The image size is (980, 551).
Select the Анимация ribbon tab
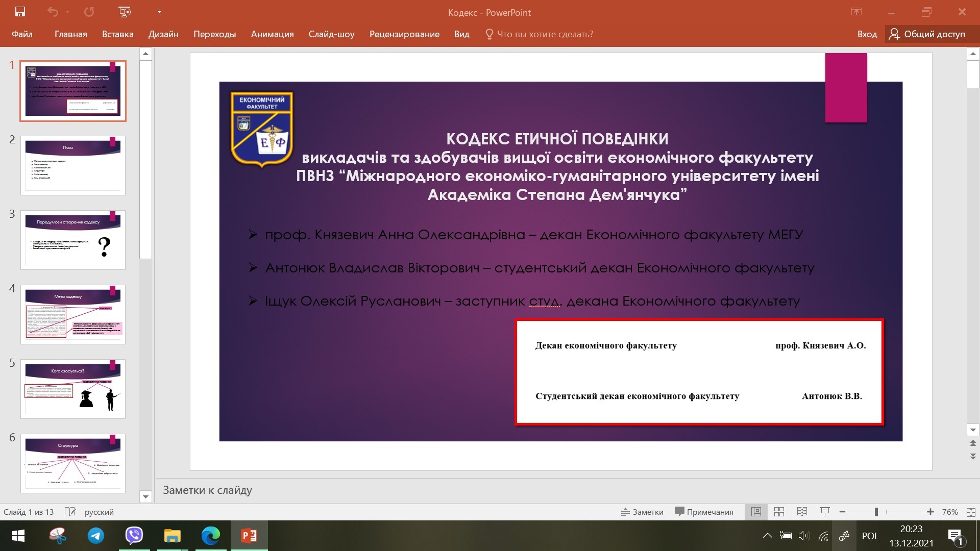coord(272,34)
